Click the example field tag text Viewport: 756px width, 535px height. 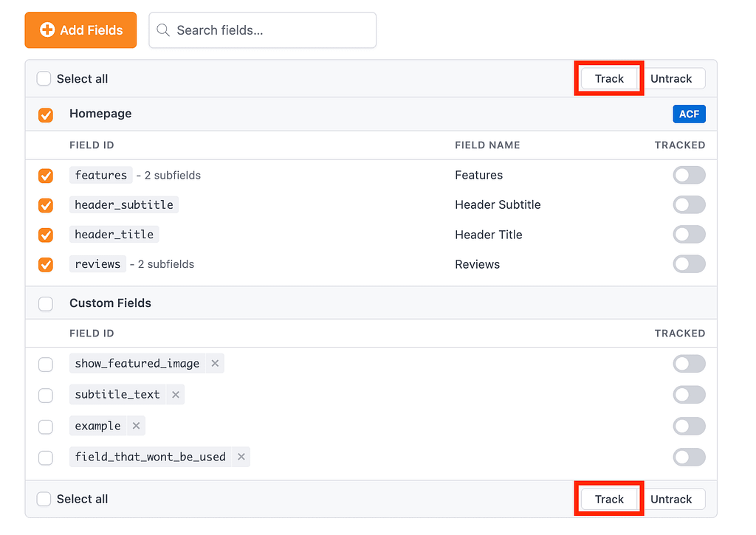tap(97, 426)
